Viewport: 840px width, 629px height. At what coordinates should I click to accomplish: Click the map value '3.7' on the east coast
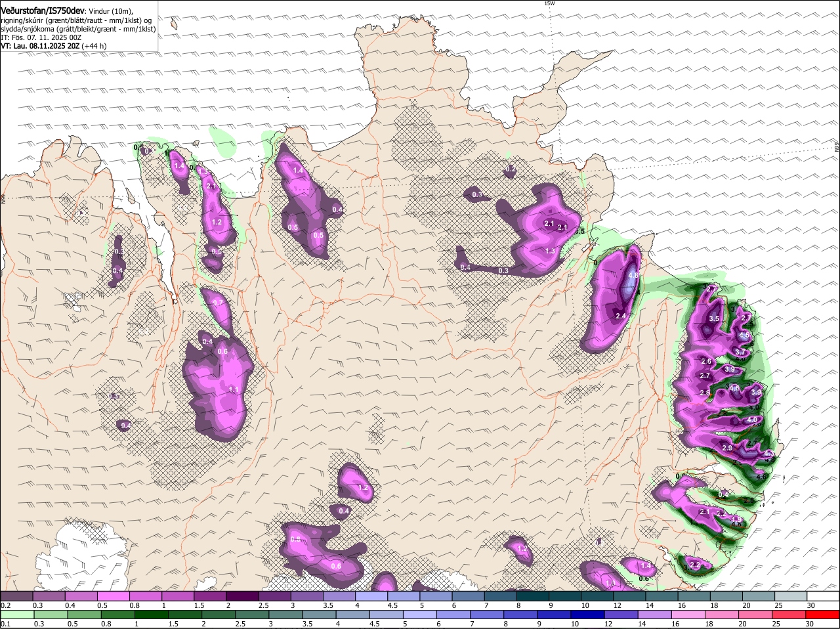tap(740, 353)
